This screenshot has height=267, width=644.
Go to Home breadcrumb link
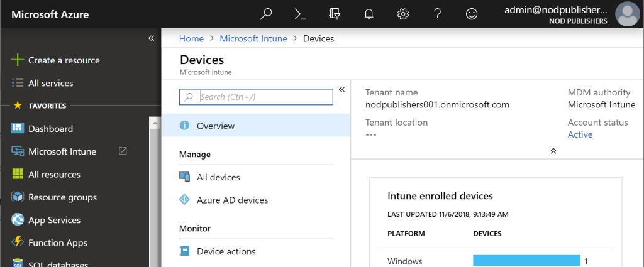click(x=191, y=38)
